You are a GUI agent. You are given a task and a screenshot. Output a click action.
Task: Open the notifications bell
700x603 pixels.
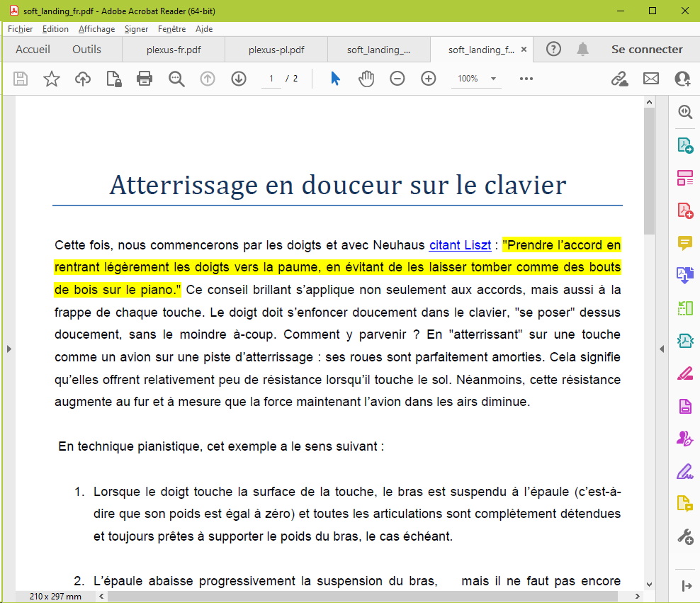pos(582,50)
